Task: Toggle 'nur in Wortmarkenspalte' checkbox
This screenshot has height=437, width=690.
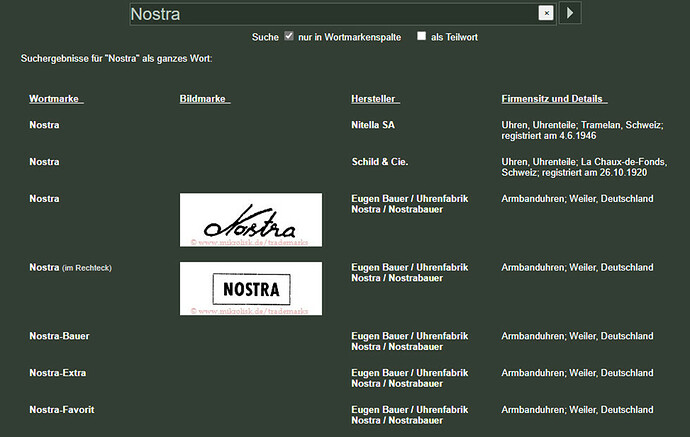Action: (289, 36)
